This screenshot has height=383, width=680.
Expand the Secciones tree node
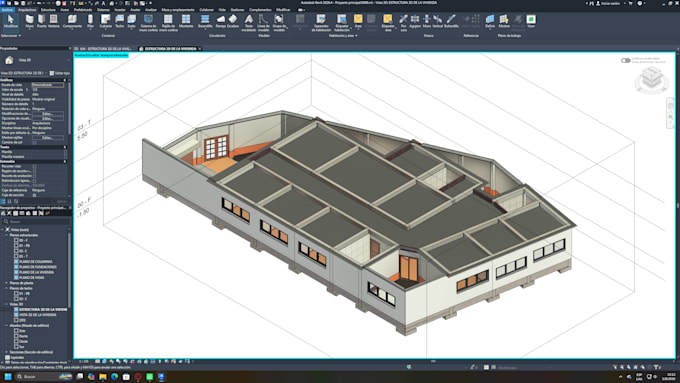[x=7, y=352]
